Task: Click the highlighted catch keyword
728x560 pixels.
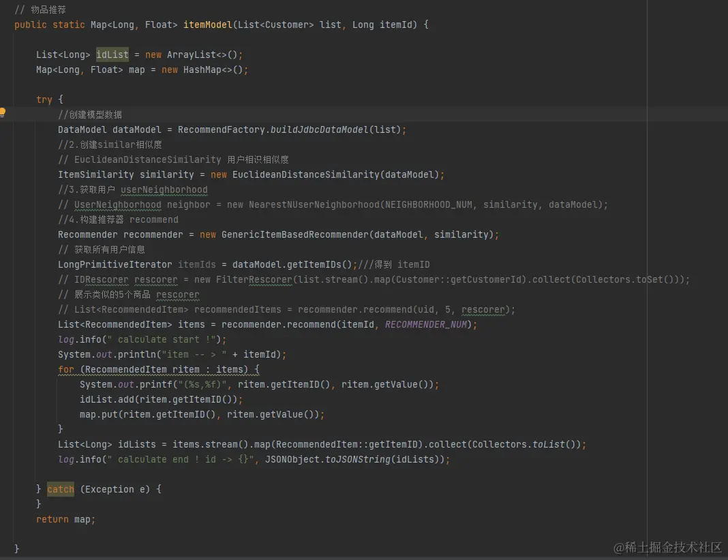Action: [x=61, y=489]
